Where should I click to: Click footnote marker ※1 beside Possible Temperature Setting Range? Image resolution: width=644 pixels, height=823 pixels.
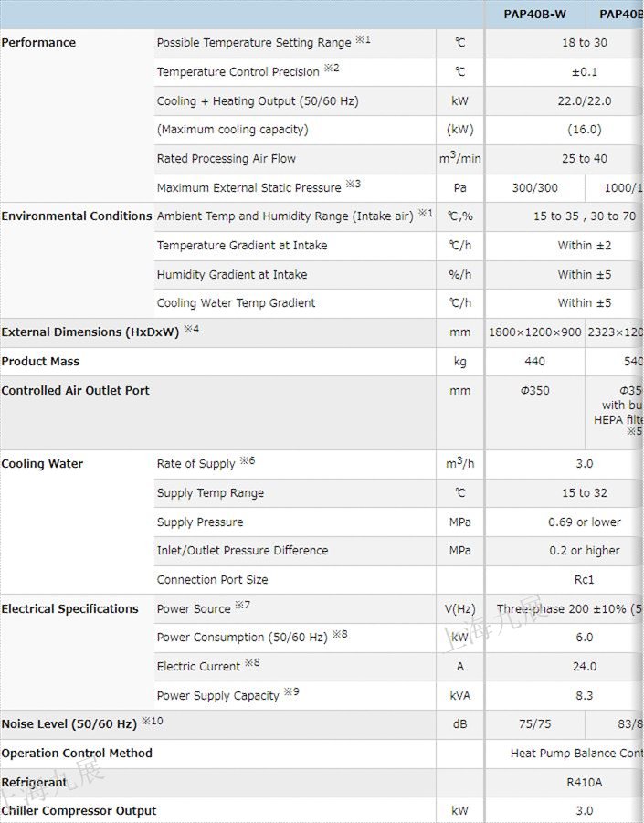click(x=363, y=41)
